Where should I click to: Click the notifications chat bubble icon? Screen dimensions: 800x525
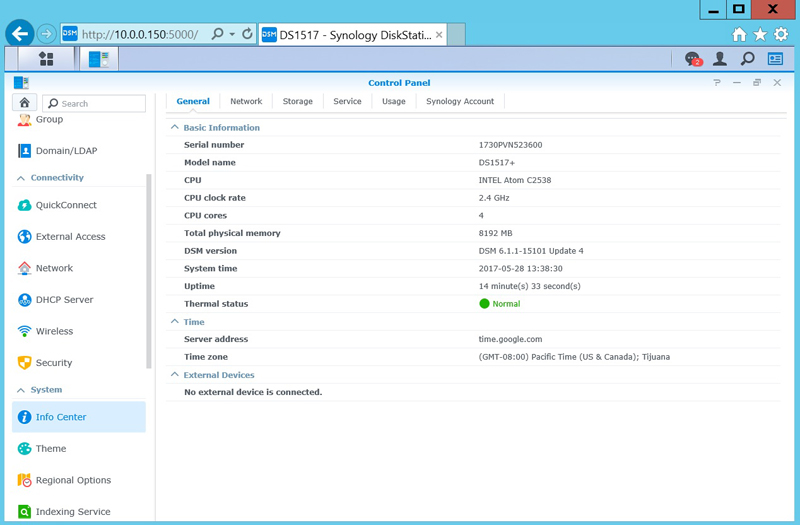pos(692,59)
